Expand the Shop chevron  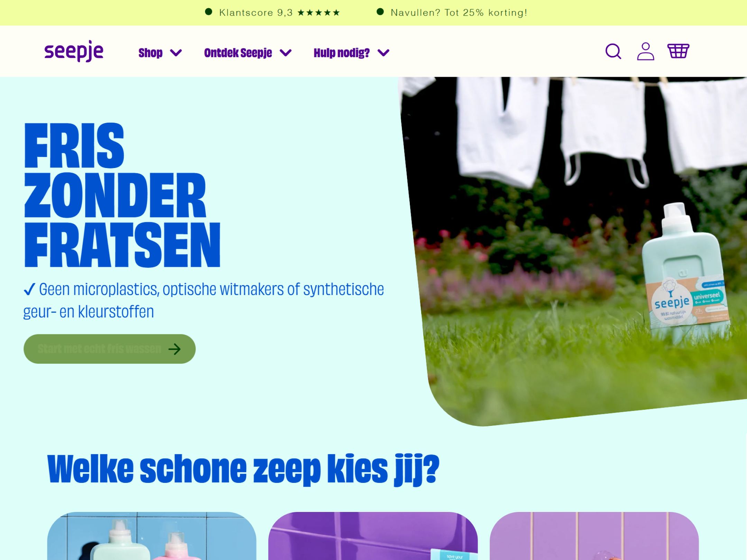(176, 53)
